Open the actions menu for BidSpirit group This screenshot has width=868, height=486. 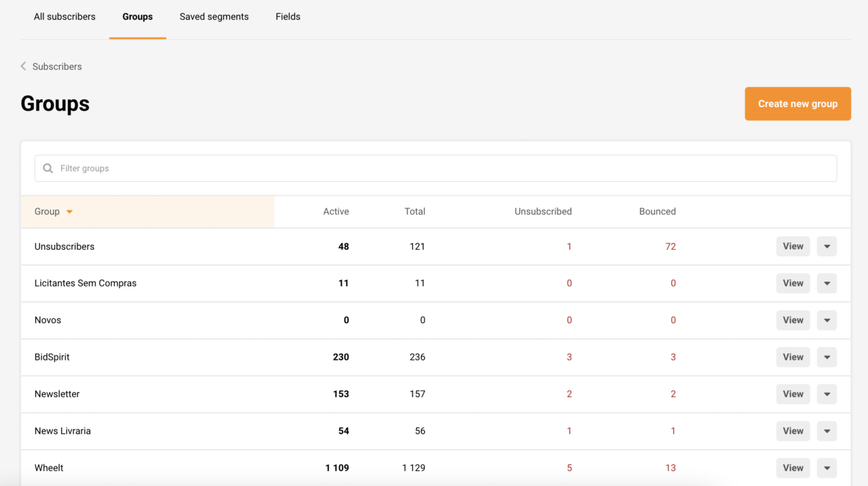827,357
